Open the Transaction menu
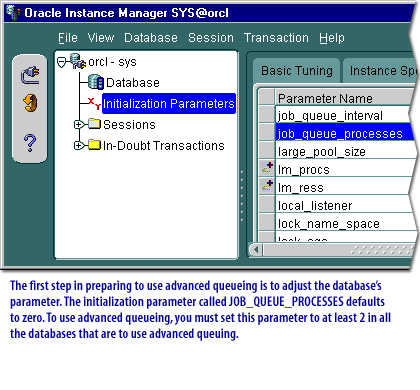Image resolution: width=420 pixels, height=390 pixels. point(276,38)
